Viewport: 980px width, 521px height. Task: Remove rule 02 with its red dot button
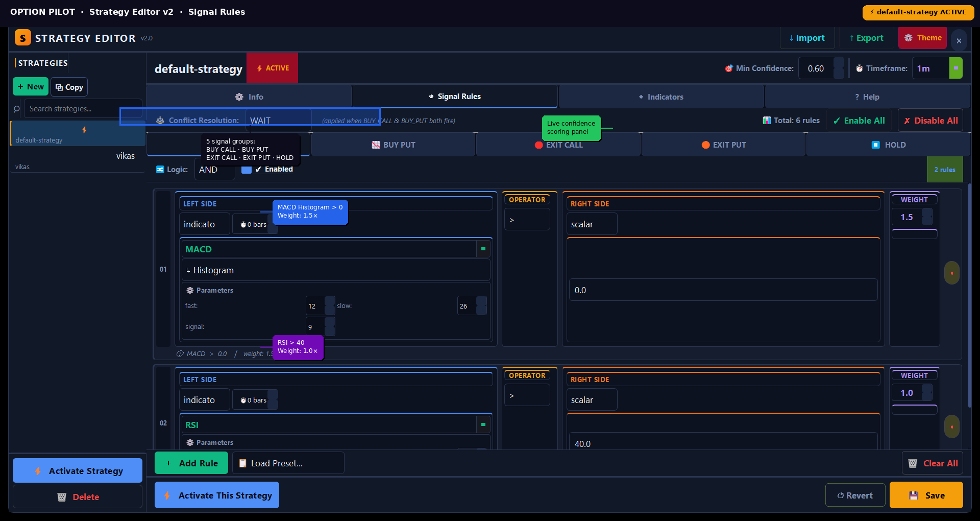pos(952,427)
